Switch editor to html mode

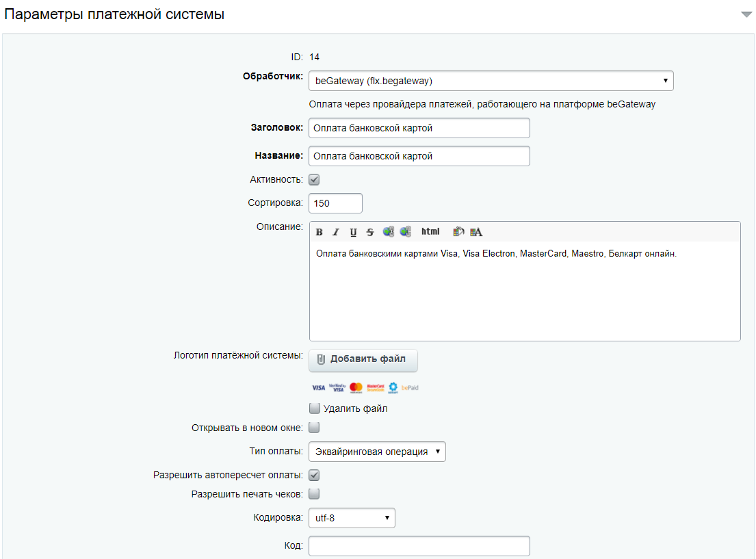coord(430,231)
